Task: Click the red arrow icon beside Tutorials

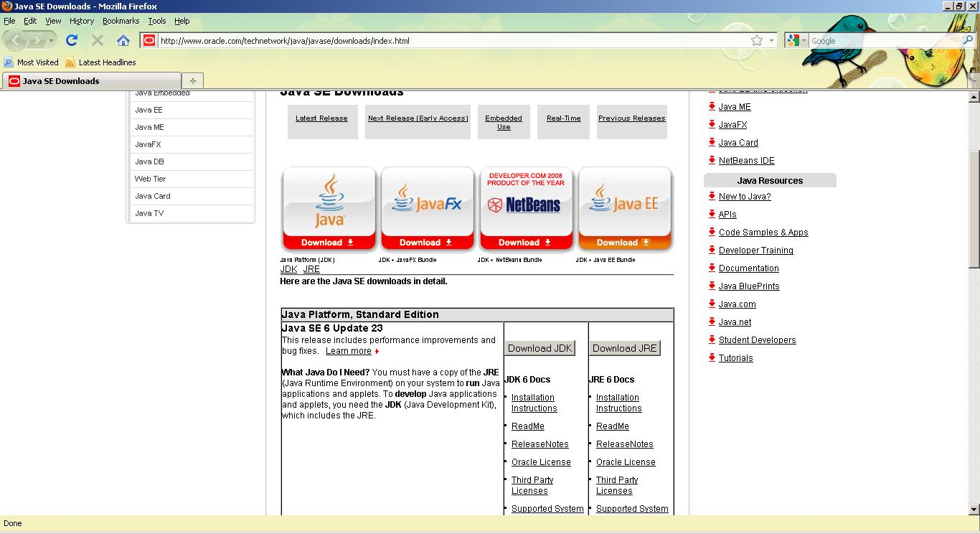Action: [x=712, y=357]
